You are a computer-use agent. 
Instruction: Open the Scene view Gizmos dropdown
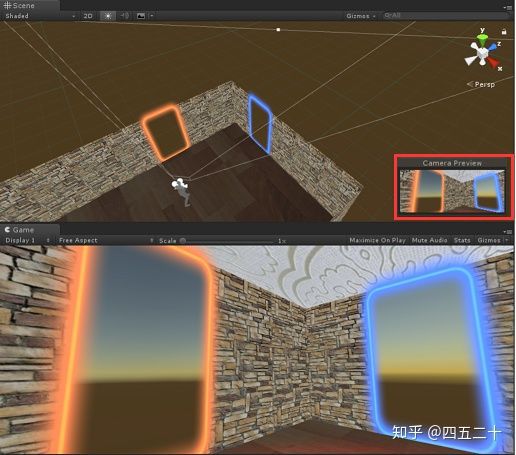pos(361,16)
